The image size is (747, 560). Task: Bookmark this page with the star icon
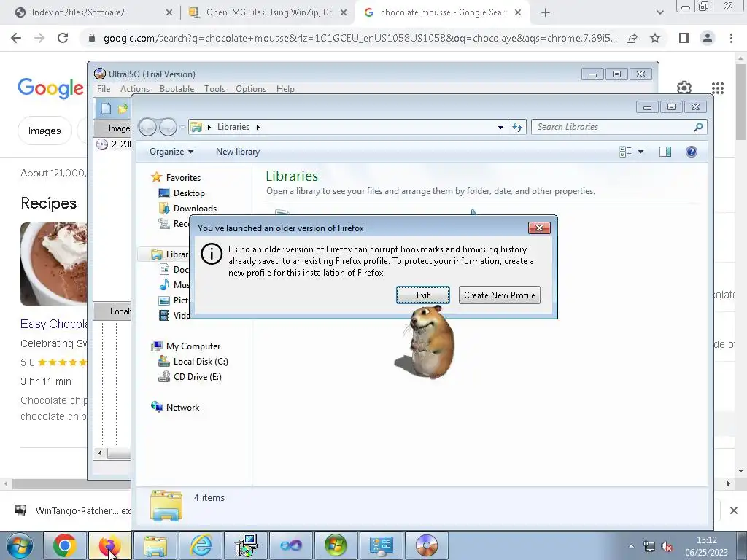tap(655, 38)
